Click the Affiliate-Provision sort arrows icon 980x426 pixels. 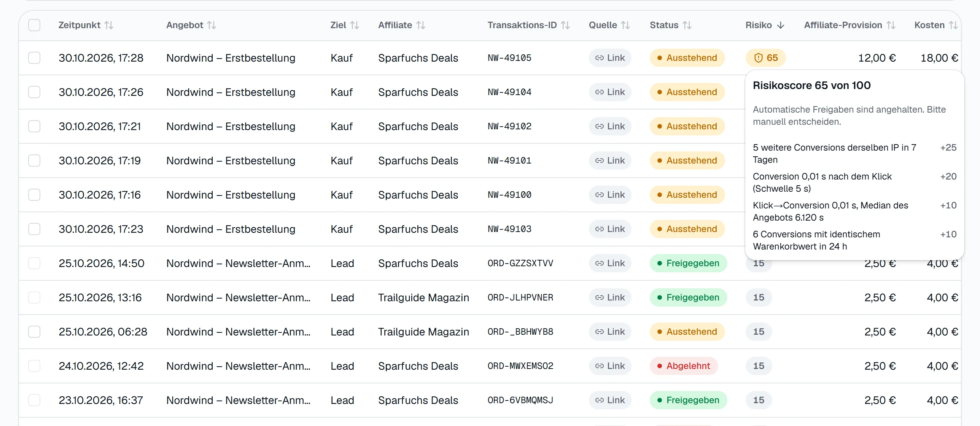click(x=891, y=25)
